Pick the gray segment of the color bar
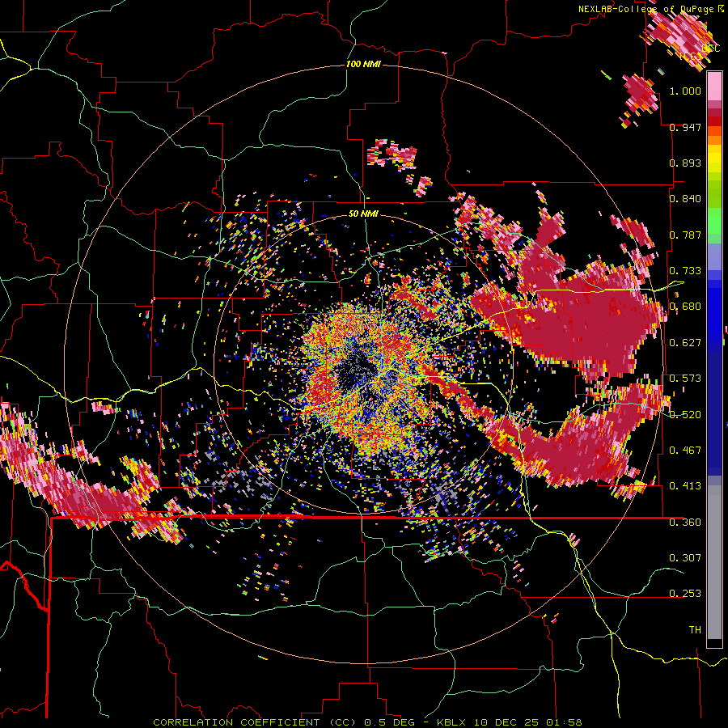 714,562
